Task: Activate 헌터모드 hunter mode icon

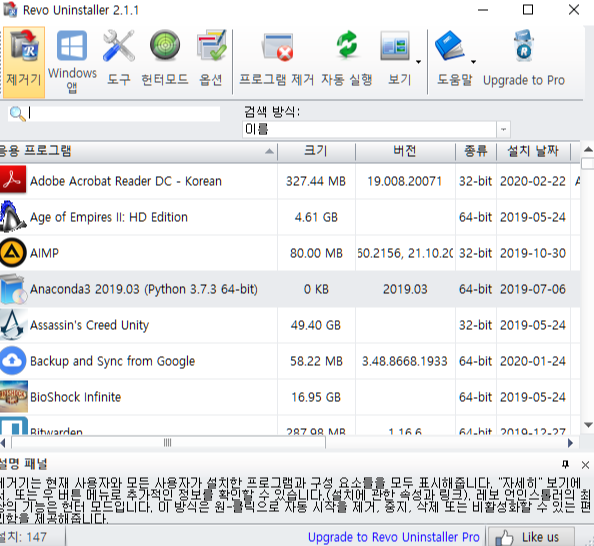Action: [165, 45]
